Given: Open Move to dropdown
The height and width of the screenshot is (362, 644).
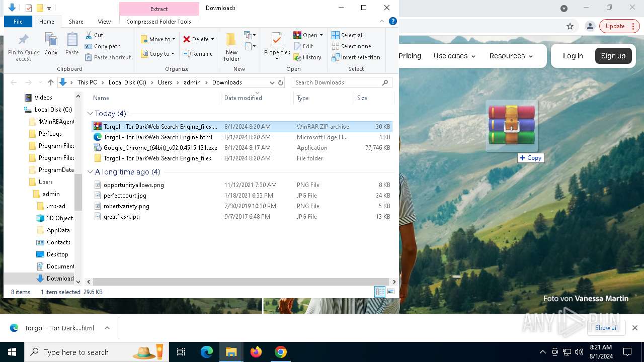Looking at the screenshot, I should tap(158, 39).
